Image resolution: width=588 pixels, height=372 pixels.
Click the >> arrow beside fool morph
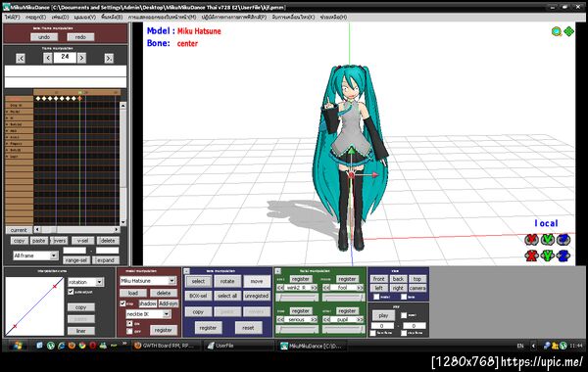(360, 288)
